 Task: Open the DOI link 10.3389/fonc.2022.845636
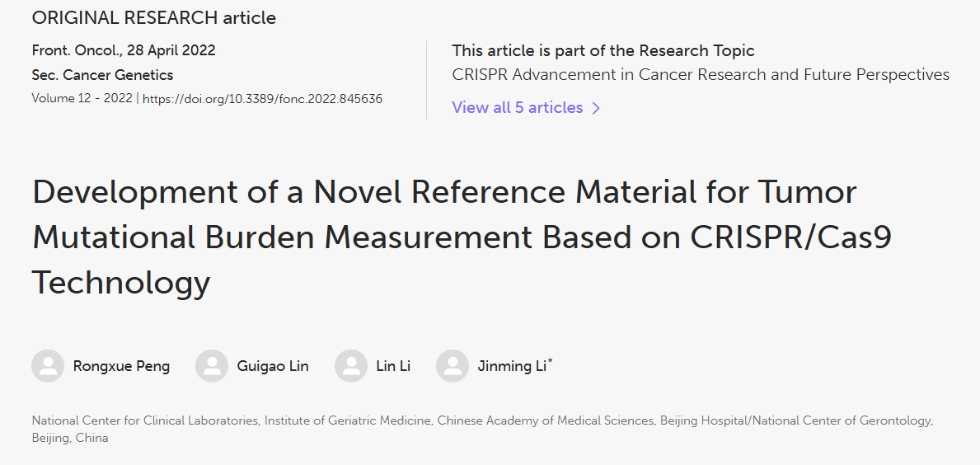coord(262,99)
